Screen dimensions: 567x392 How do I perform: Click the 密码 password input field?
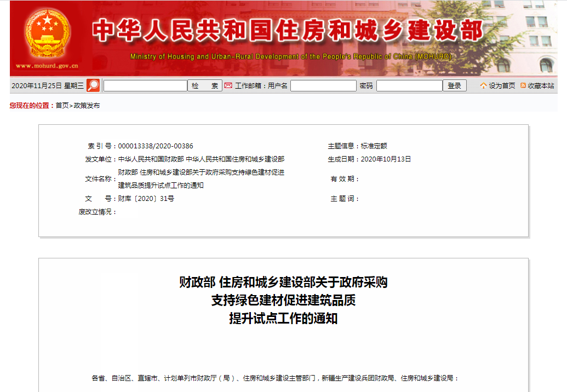click(x=409, y=85)
